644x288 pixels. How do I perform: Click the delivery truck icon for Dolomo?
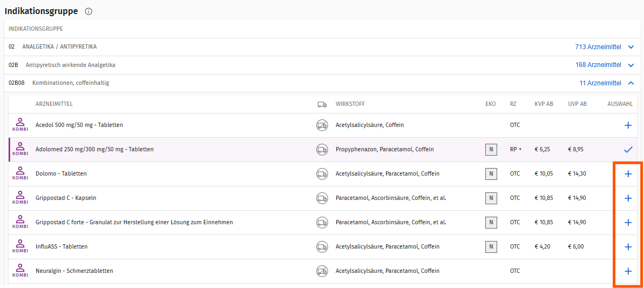pyautogui.click(x=322, y=173)
